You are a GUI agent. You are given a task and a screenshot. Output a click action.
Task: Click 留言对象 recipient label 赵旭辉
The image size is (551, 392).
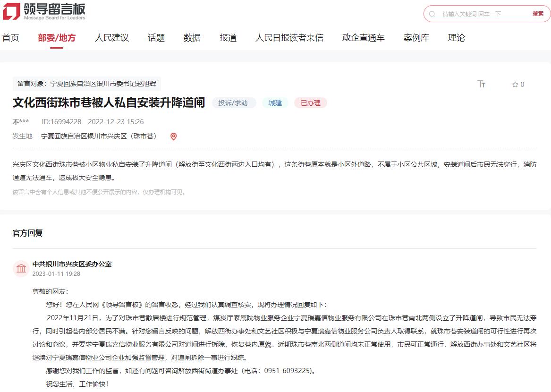(87, 84)
